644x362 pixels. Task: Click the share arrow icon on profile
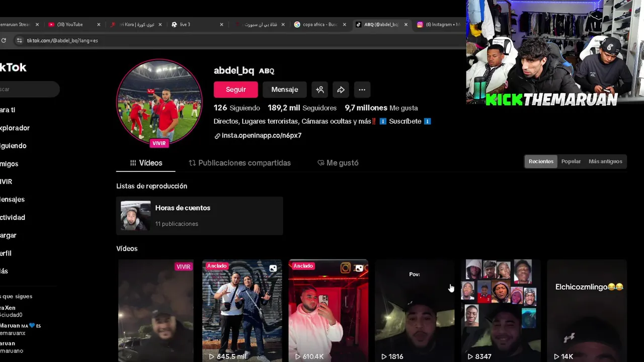point(341,89)
